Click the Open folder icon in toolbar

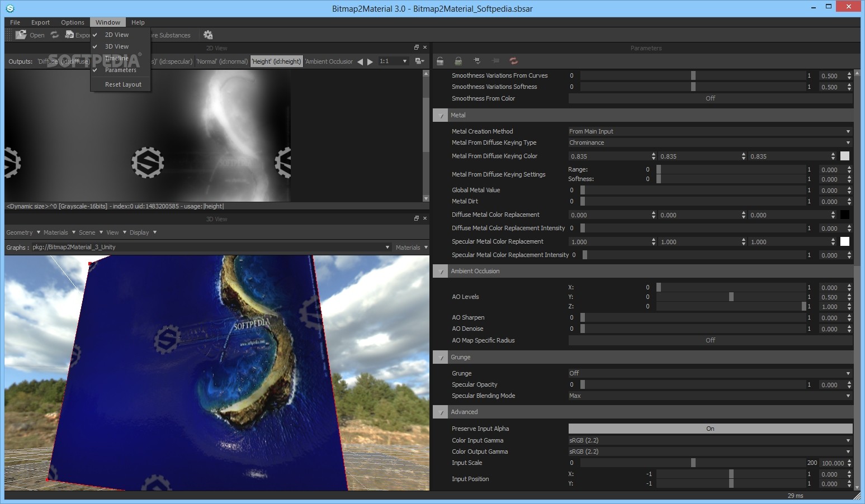coord(21,35)
